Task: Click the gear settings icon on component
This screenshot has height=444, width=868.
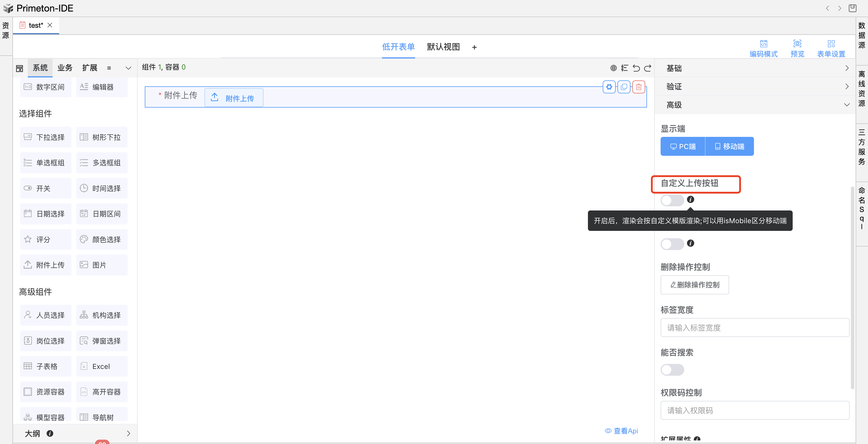Action: pyautogui.click(x=609, y=87)
